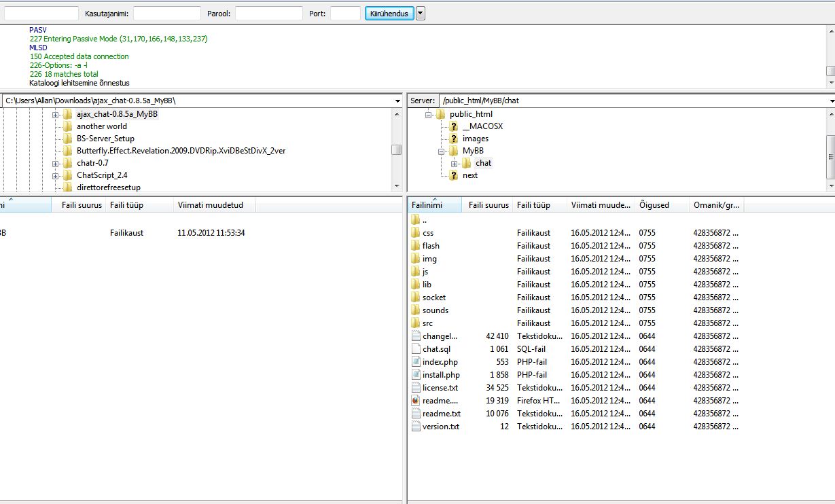
Task: Click the 11.05.2012 11:53:34 local date cell
Action: pyautogui.click(x=211, y=233)
